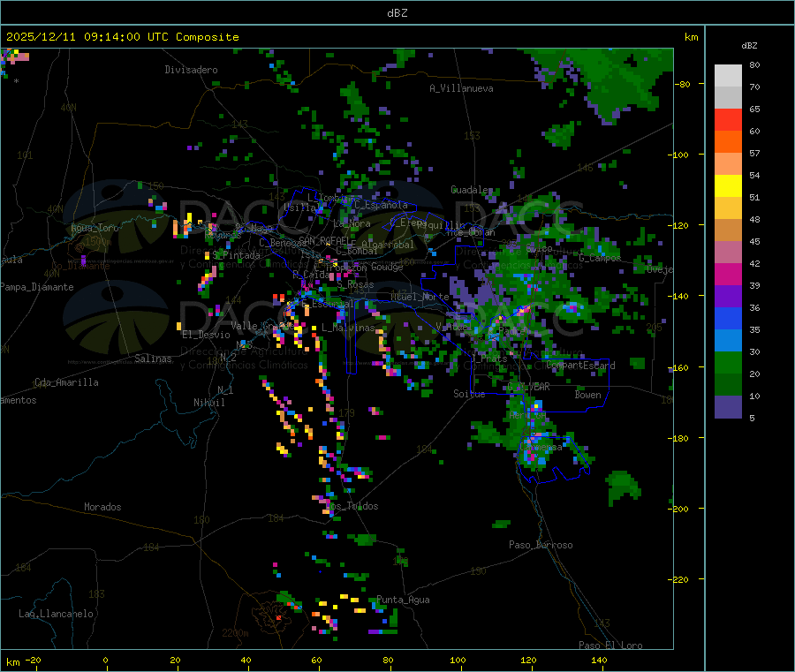Click the dBZ heading above the color scale
This screenshot has width=795, height=672.
coord(749,46)
